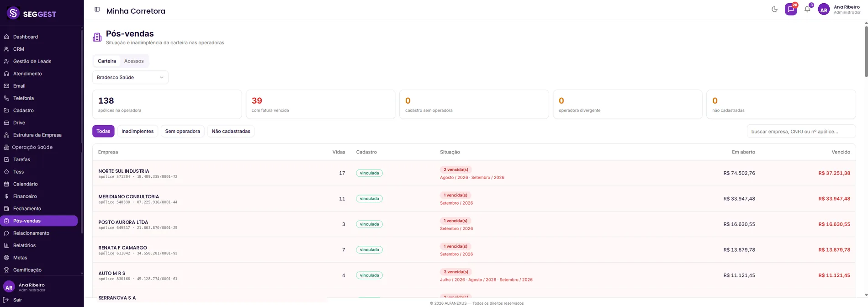868x307 pixels.
Task: Switch to the Carteira tab
Action: 107,61
